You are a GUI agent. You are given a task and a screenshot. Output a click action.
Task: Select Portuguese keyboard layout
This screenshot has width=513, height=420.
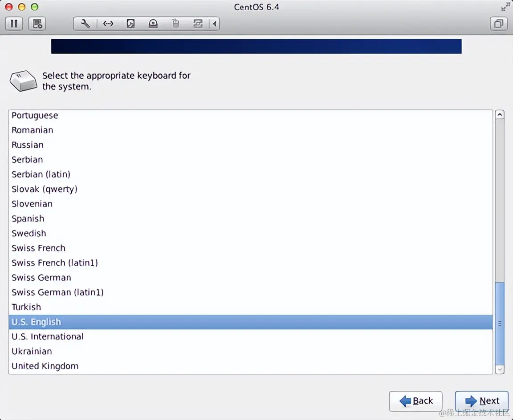pos(251,115)
